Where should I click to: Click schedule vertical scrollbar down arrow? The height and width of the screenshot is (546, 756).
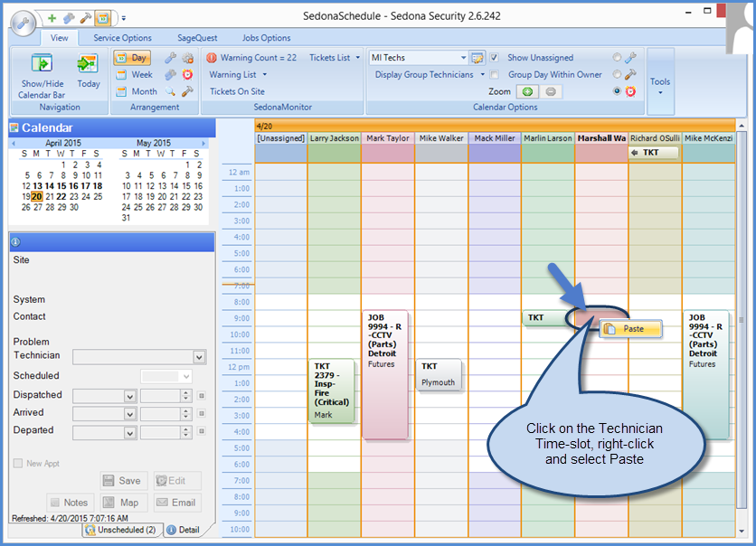tap(741, 531)
